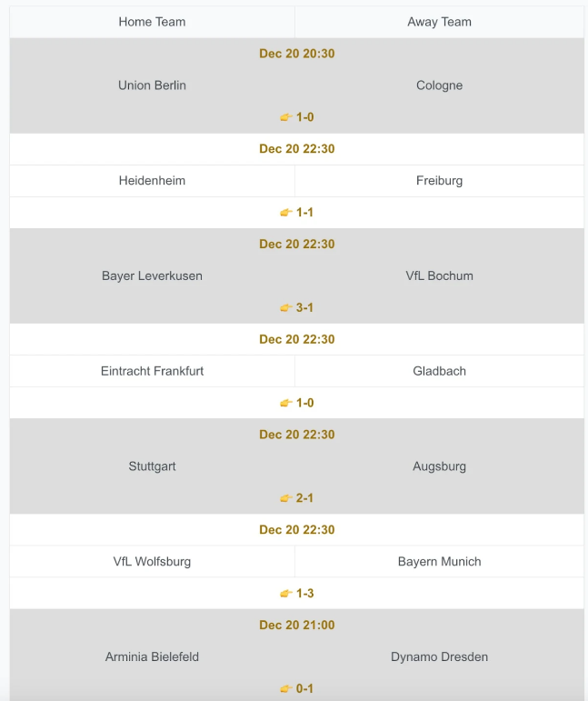This screenshot has width=588, height=701.
Task: Select Eintracht Frankfurt team cell
Action: pos(152,371)
